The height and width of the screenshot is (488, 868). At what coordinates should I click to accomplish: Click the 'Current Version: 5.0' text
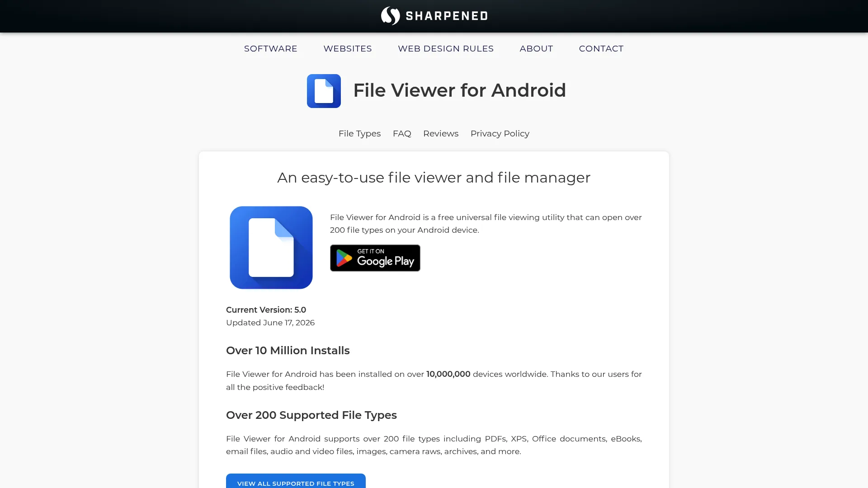pyautogui.click(x=266, y=310)
